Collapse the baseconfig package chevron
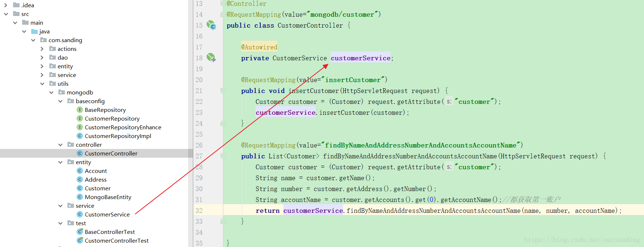The width and height of the screenshot is (644, 247). pos(60,101)
